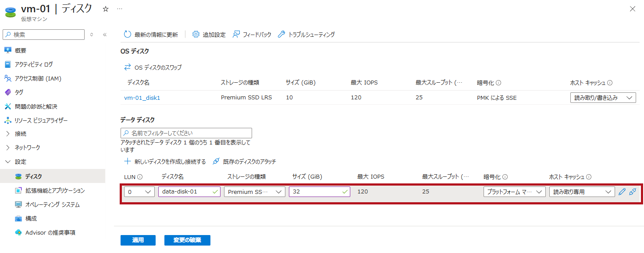Screen dimensions: 644x253
Task: Click the refresh icon for 最新の情報に更新
Action: click(x=128, y=34)
